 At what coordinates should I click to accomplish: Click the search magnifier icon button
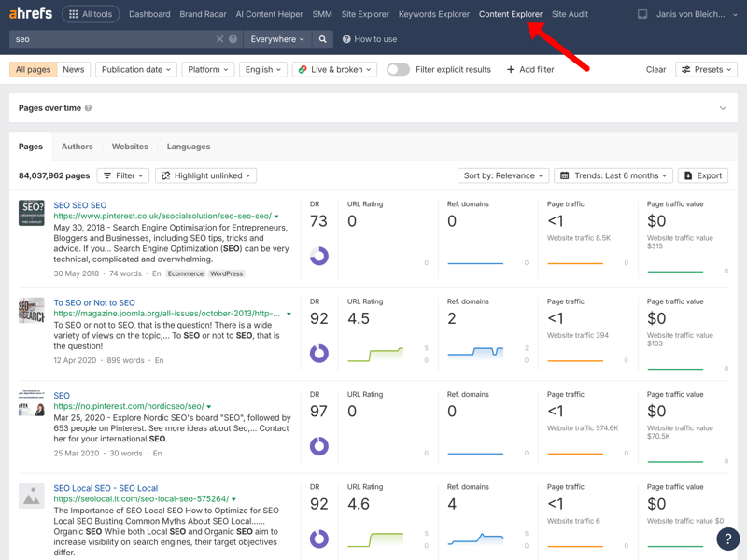click(x=323, y=39)
